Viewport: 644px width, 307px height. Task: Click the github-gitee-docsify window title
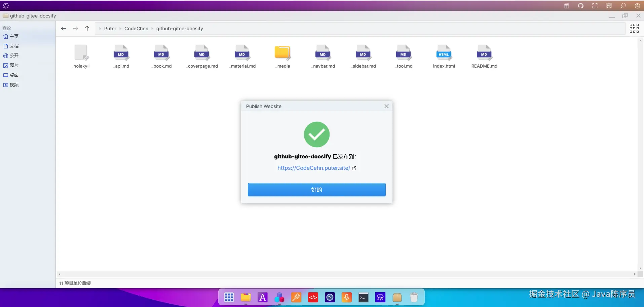pos(33,16)
